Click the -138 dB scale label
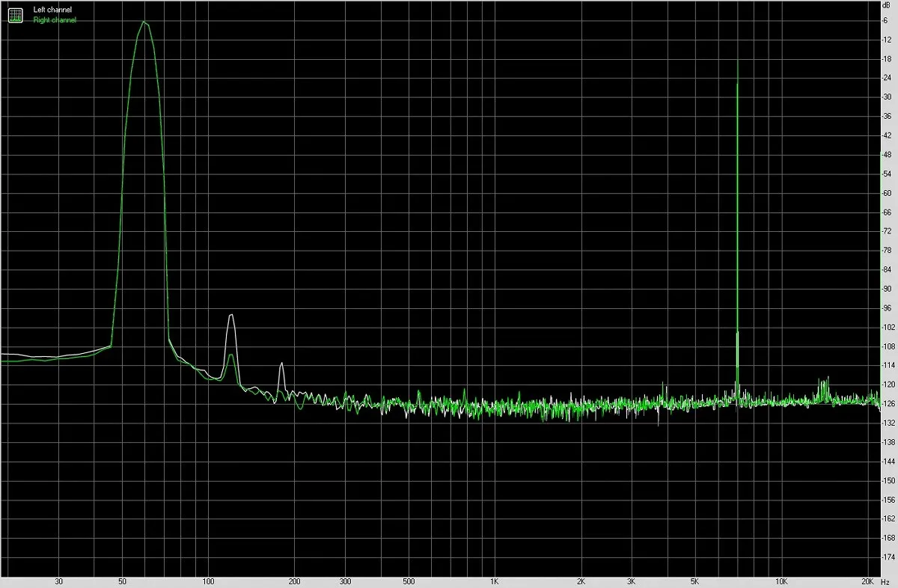898x588 pixels. (x=888, y=442)
